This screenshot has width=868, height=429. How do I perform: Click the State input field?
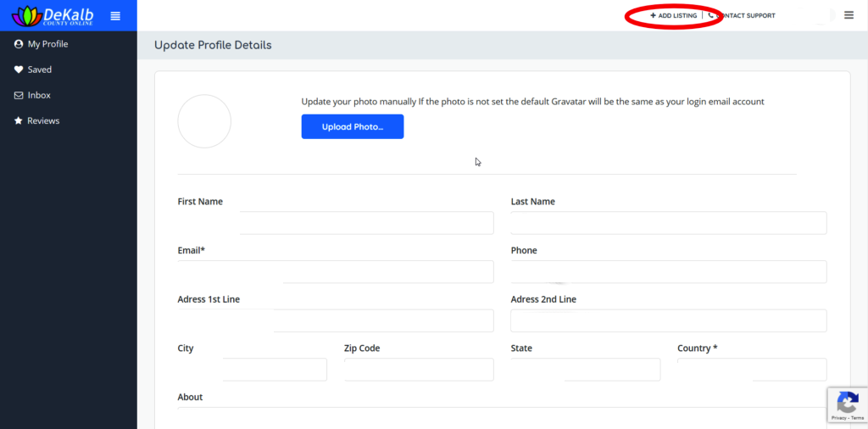pyautogui.click(x=585, y=370)
